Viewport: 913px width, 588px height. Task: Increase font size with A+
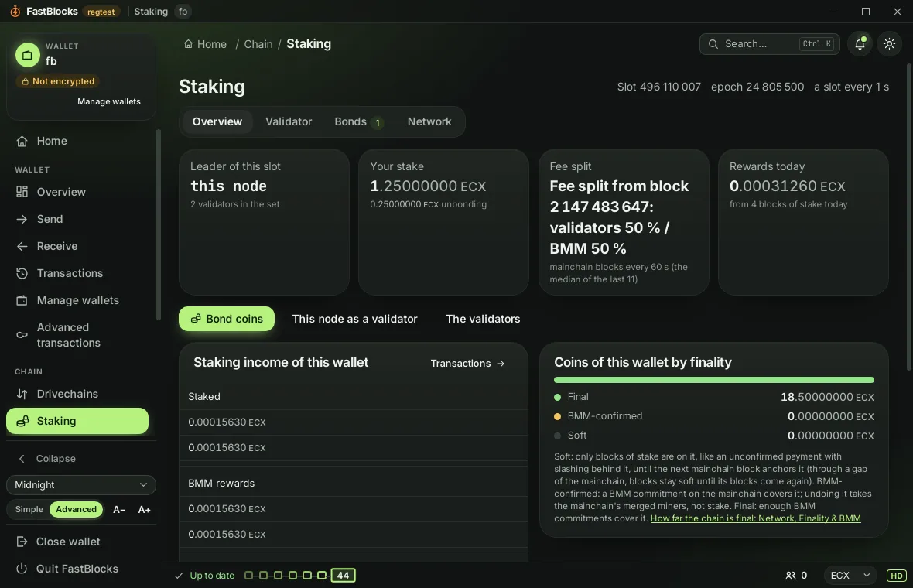point(145,510)
